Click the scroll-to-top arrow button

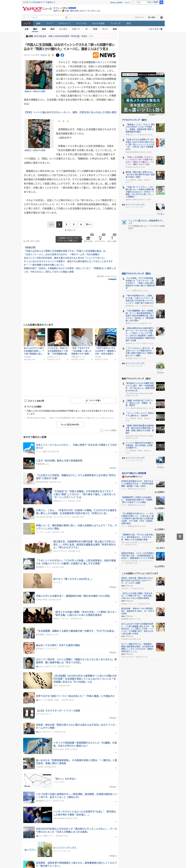click(180, 536)
